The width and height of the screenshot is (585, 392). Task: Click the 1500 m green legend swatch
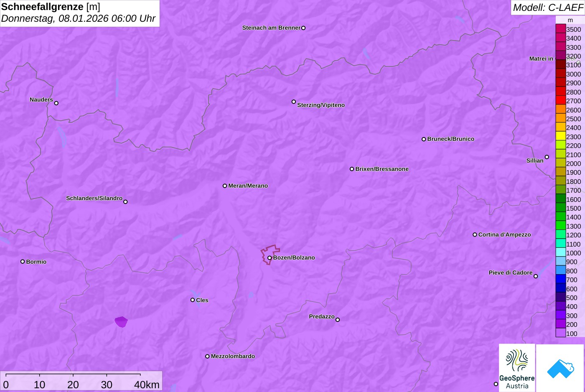tap(561, 208)
